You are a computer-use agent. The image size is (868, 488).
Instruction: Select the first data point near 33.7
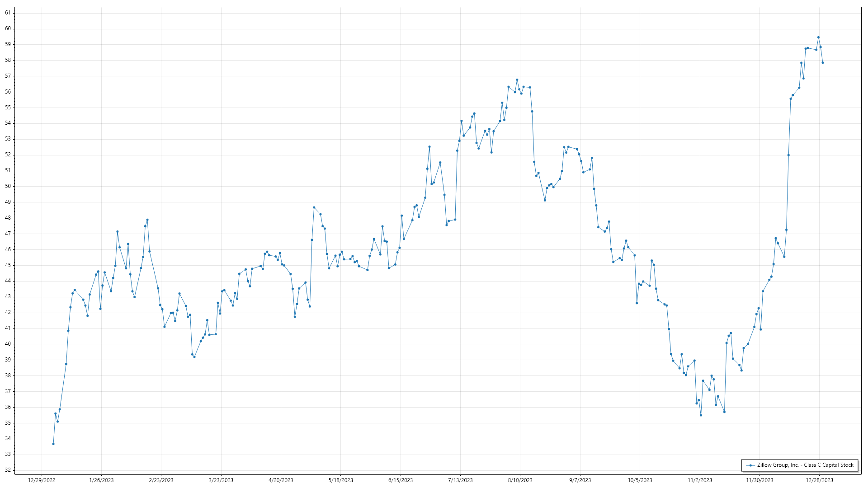tap(53, 444)
